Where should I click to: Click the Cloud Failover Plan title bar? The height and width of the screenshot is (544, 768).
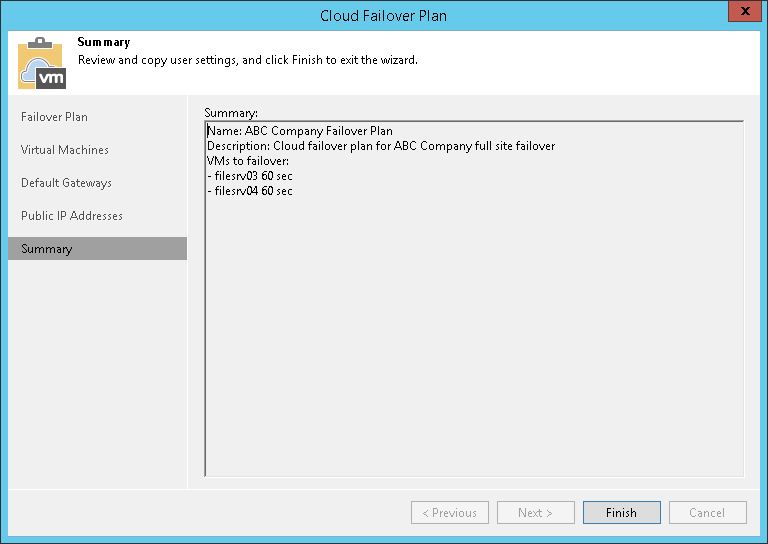pos(383,16)
